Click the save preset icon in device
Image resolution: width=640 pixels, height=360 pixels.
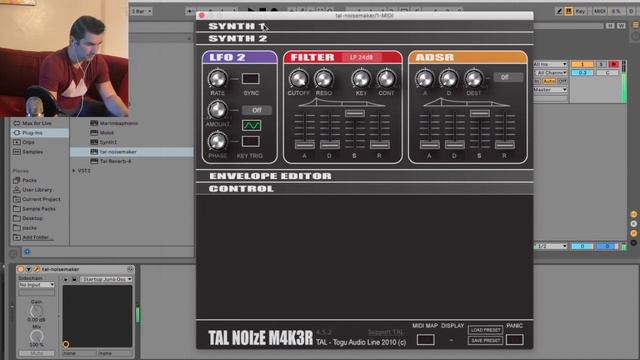pyautogui.click(x=74, y=280)
